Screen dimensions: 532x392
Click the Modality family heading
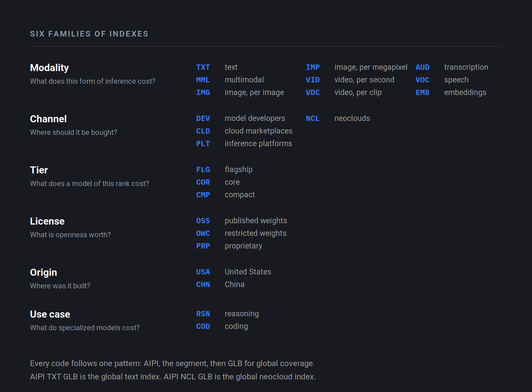pyautogui.click(x=49, y=68)
